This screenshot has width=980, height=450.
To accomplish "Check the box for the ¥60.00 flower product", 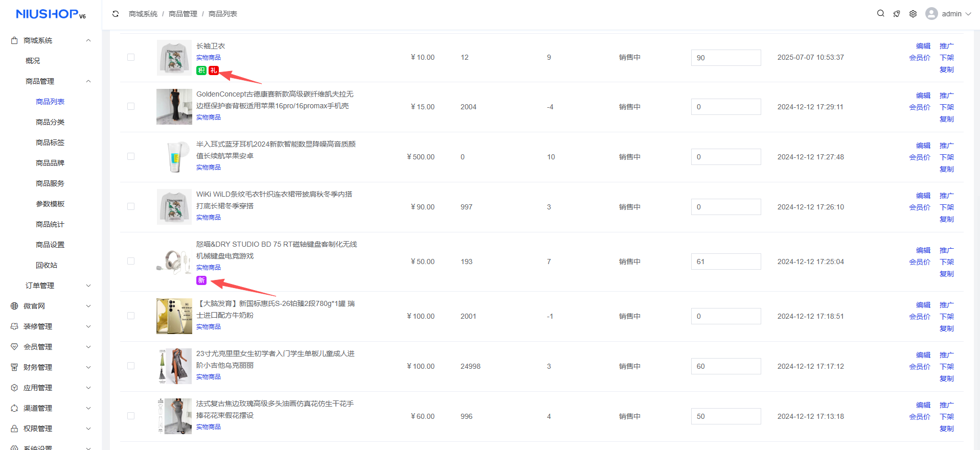I will (x=131, y=416).
